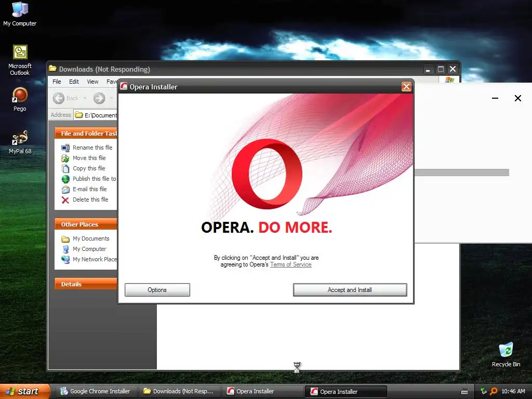Launch Microsoft Outlook desktop shortcut
The width and height of the screenshot is (532, 399).
[x=20, y=60]
